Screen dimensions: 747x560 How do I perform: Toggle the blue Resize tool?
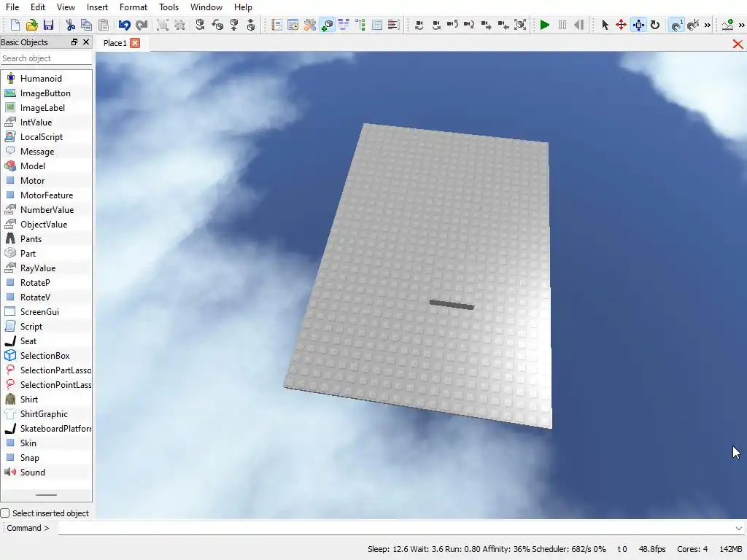click(x=638, y=25)
